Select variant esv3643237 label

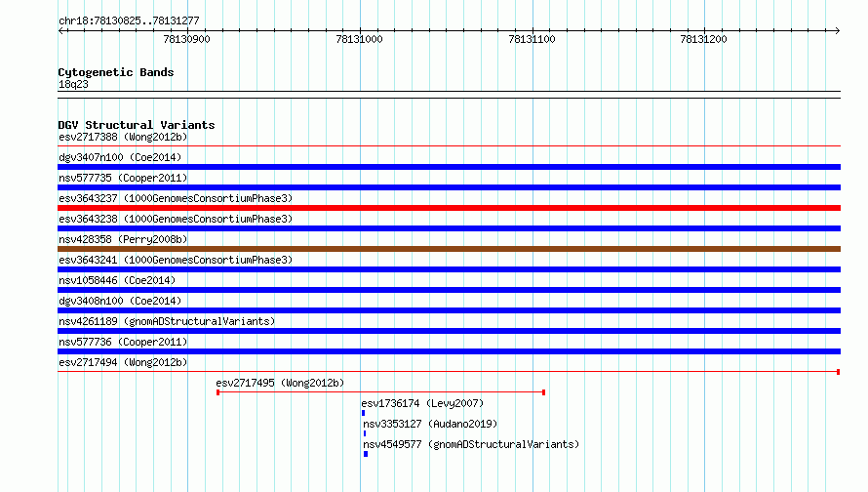click(176, 198)
